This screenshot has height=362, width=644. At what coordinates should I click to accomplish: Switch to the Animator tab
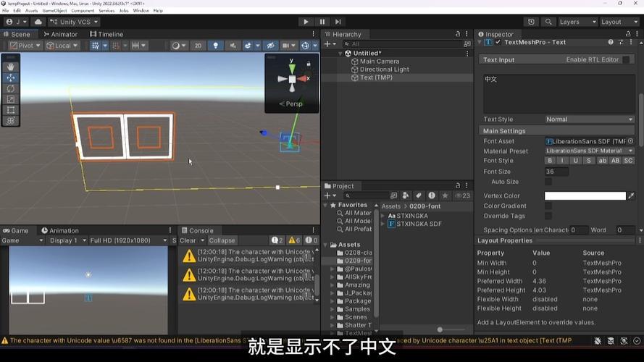[x=60, y=35]
